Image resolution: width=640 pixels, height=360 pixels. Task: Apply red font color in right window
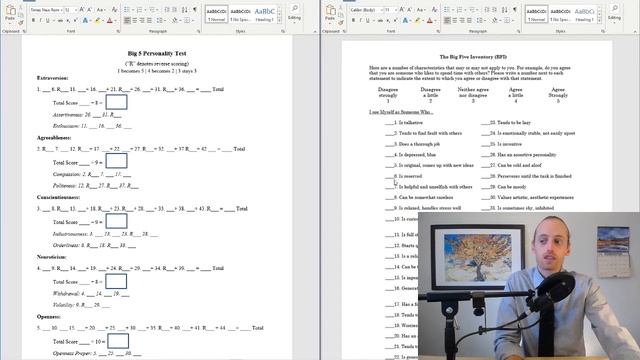click(x=430, y=20)
